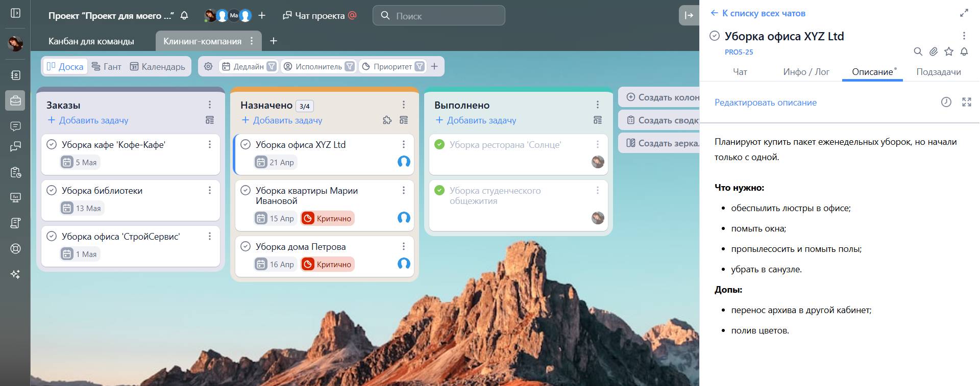
Task: Click the search icon in task panel
Action: click(x=918, y=52)
